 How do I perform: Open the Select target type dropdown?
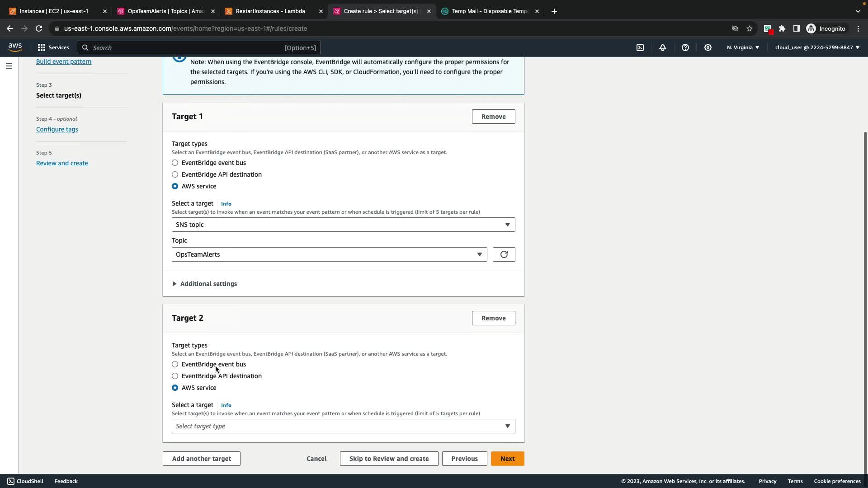pos(343,426)
